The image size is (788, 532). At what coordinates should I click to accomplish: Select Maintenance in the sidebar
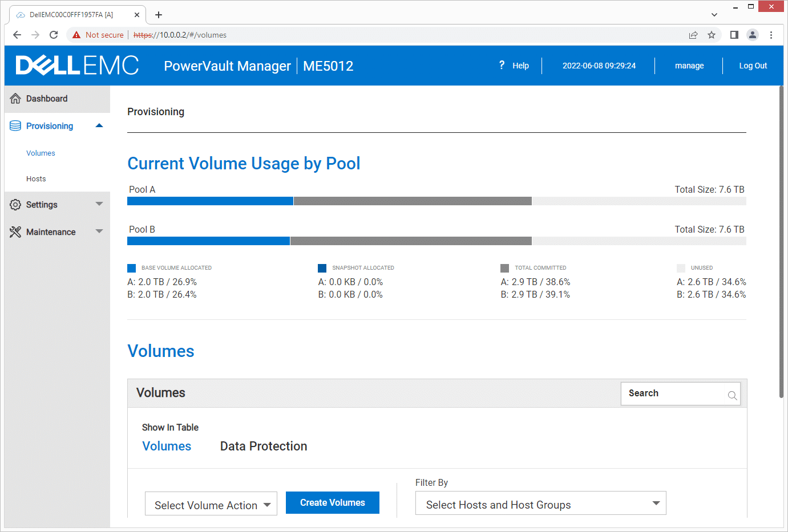point(51,232)
